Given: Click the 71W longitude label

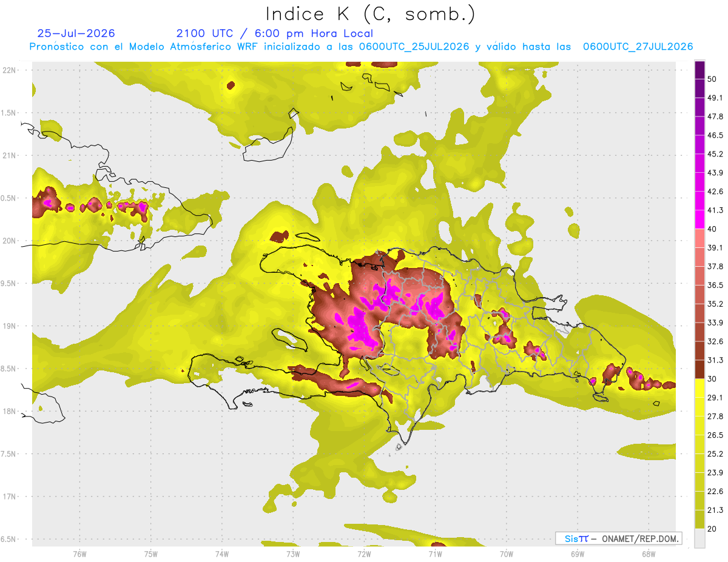Looking at the screenshot, I should (x=435, y=554).
